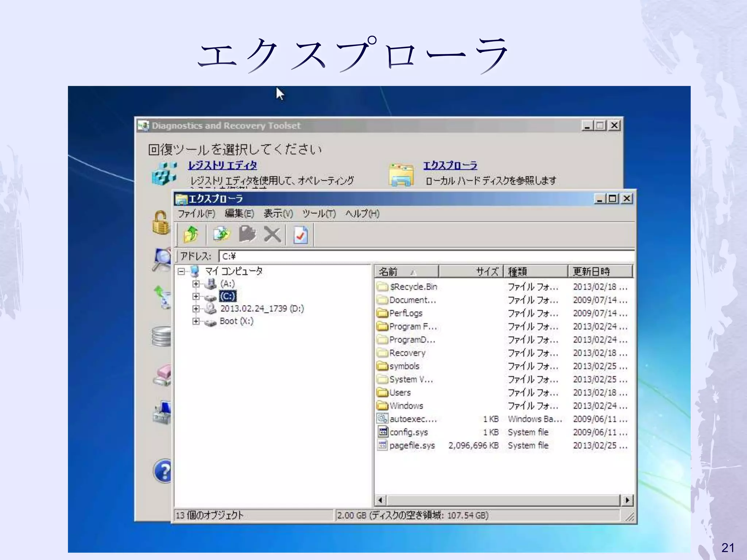Expand the (A:) drive tree node
The image size is (747, 560).
coord(196,284)
